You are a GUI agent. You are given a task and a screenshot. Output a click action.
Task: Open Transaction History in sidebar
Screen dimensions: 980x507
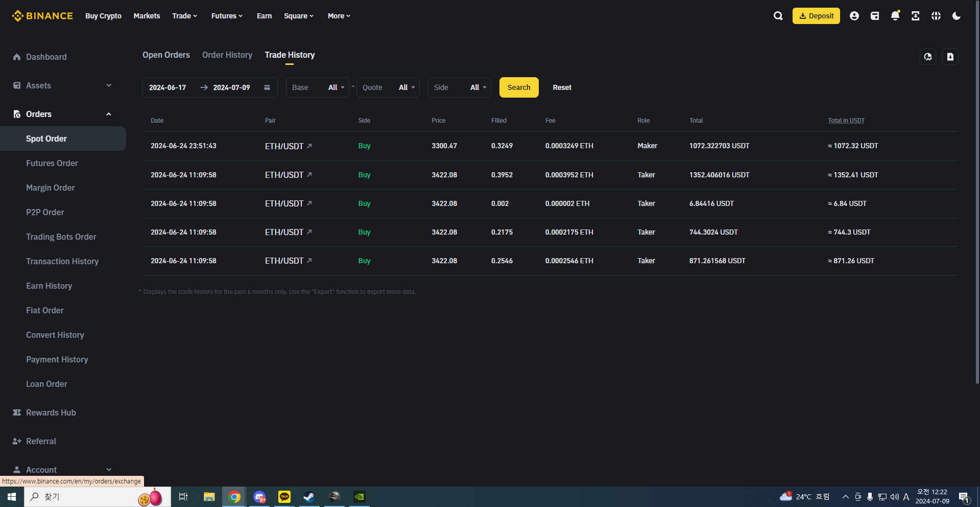pyautogui.click(x=62, y=261)
